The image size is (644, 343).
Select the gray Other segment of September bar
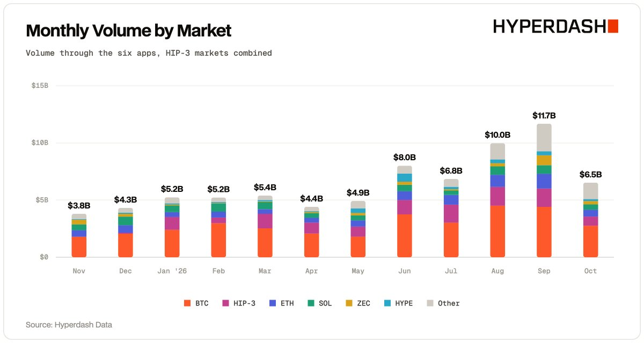point(544,138)
